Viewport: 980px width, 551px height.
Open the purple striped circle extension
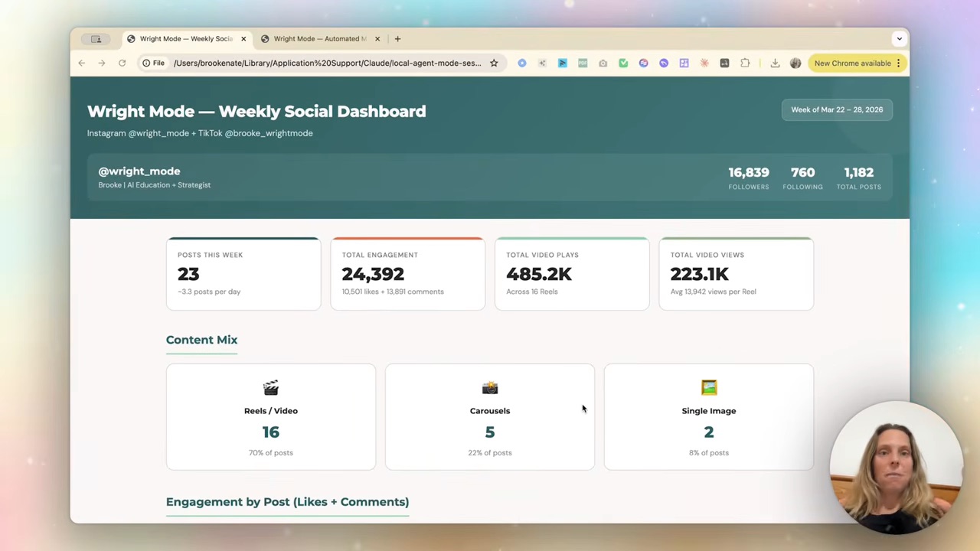coord(644,63)
